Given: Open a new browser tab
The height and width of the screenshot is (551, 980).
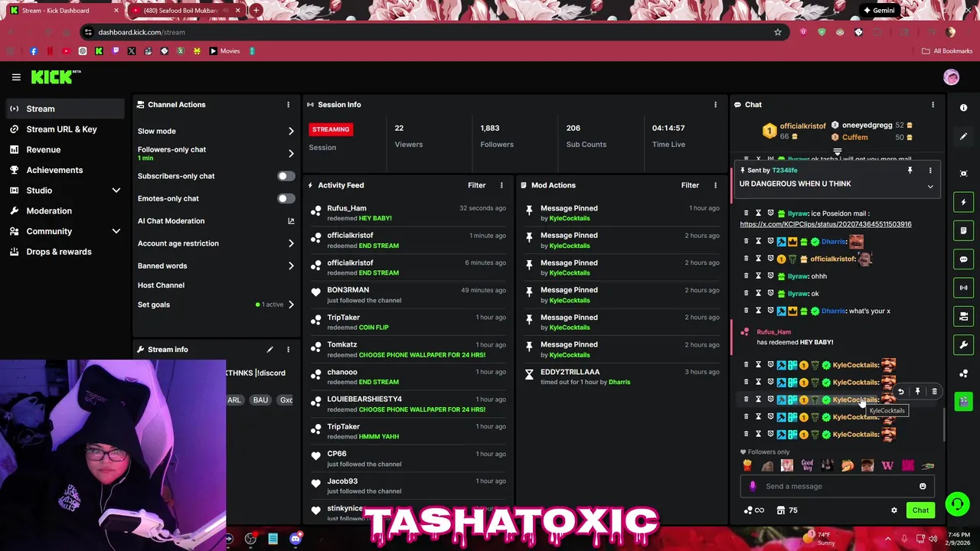Looking at the screenshot, I should pyautogui.click(x=256, y=11).
